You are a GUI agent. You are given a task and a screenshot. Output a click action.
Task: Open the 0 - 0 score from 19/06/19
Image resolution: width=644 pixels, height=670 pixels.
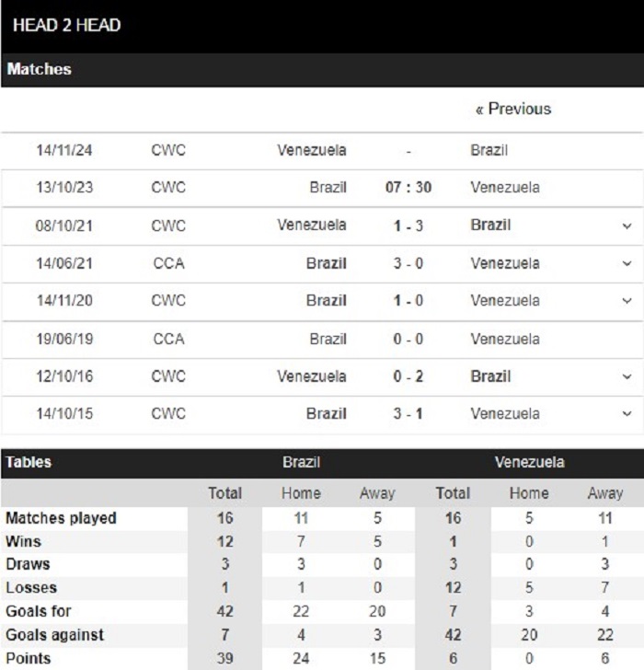pyautogui.click(x=408, y=340)
